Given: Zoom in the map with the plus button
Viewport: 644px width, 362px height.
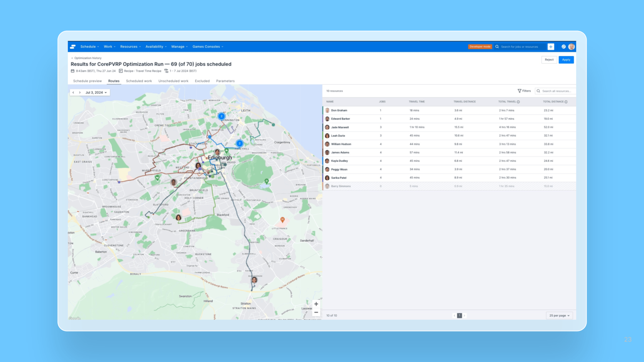Looking at the screenshot, I should click(316, 304).
